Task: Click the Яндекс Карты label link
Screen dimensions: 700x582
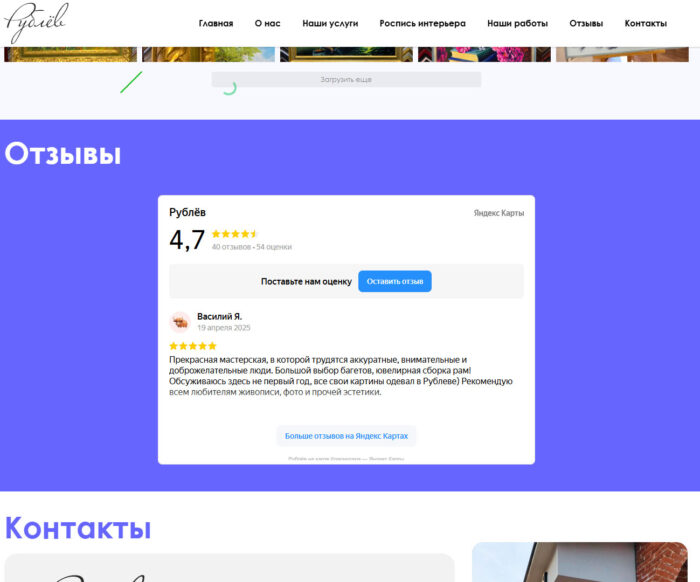Action: point(499,213)
